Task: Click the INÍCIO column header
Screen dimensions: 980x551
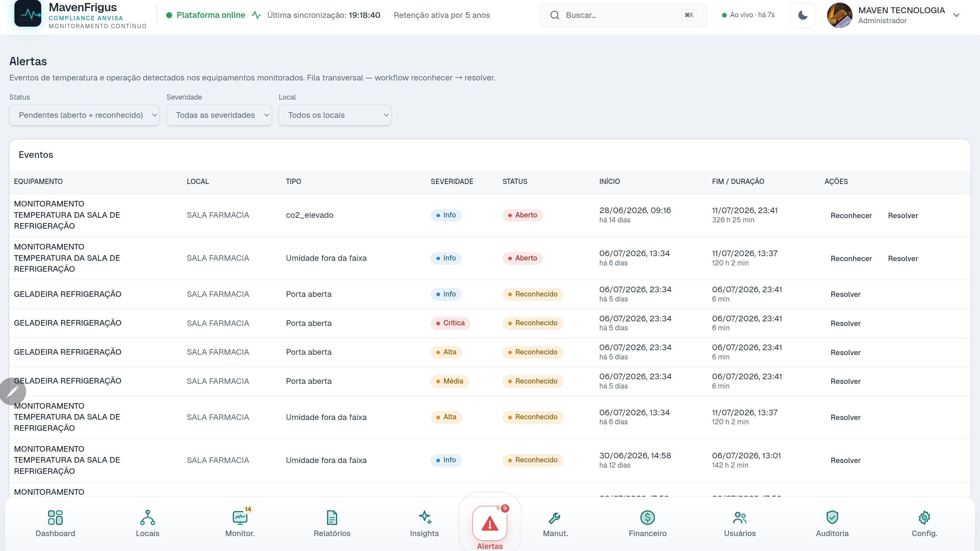Action: [610, 181]
